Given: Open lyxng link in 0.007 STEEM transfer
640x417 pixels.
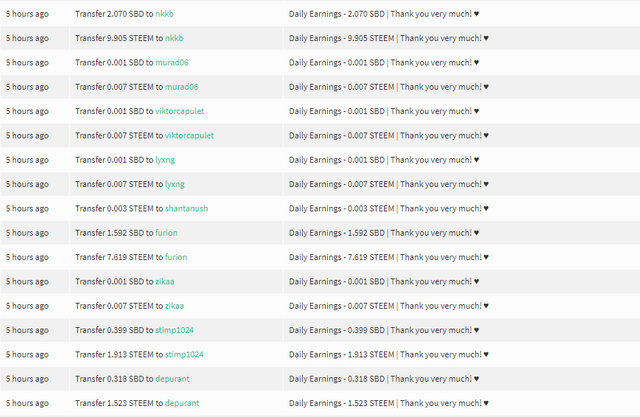Looking at the screenshot, I should point(175,184).
